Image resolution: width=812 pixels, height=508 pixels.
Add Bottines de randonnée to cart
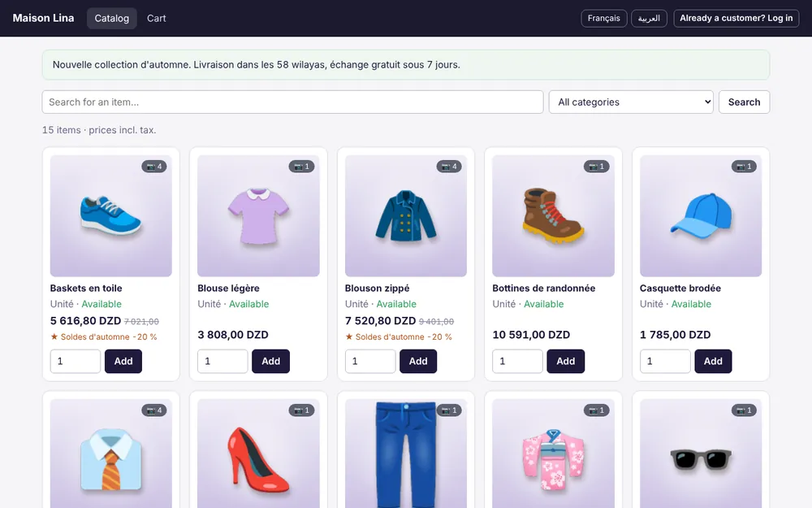tap(565, 362)
